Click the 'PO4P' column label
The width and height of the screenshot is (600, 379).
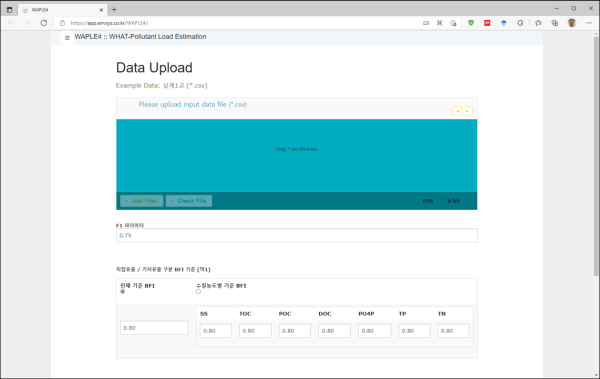[366, 314]
